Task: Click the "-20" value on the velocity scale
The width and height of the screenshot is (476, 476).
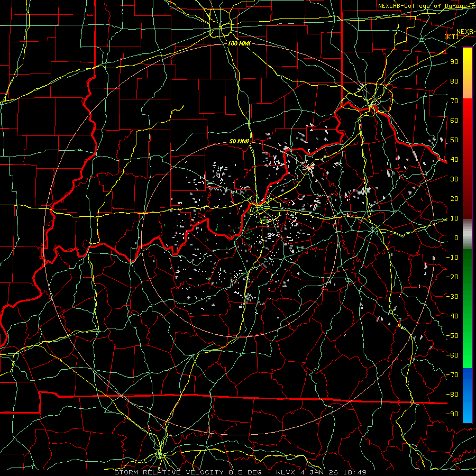Action: [452, 277]
